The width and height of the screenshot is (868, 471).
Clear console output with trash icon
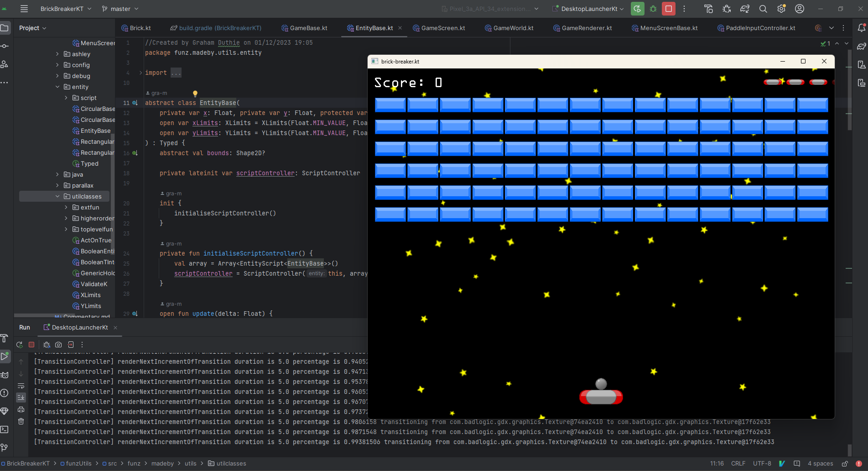point(21,421)
